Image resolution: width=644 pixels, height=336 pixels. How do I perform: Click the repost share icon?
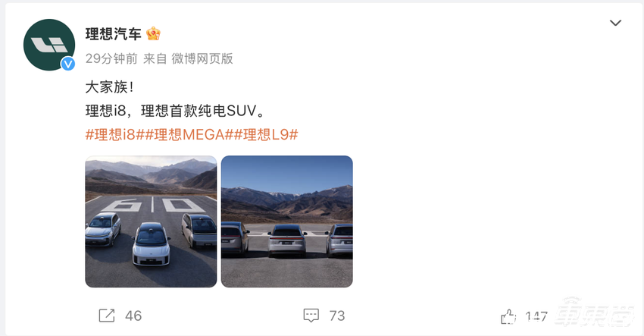[x=107, y=316]
